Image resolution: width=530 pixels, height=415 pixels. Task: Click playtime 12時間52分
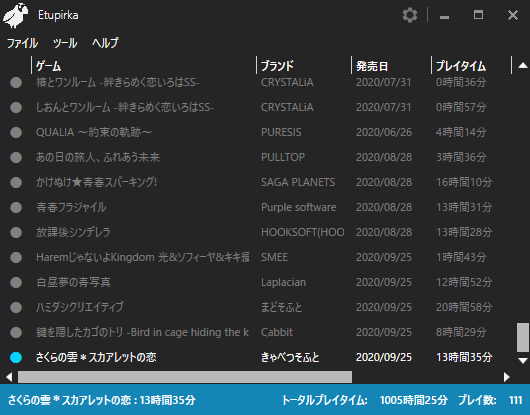coord(464,283)
